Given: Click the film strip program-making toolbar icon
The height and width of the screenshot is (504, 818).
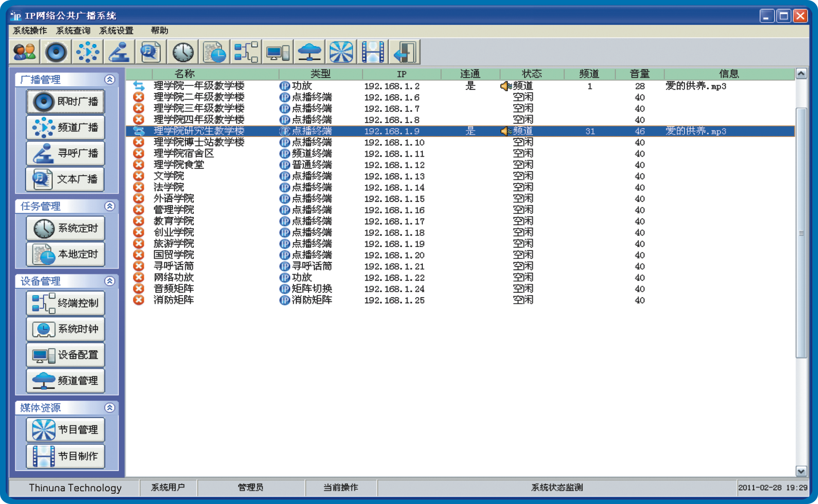Looking at the screenshot, I should [x=373, y=52].
